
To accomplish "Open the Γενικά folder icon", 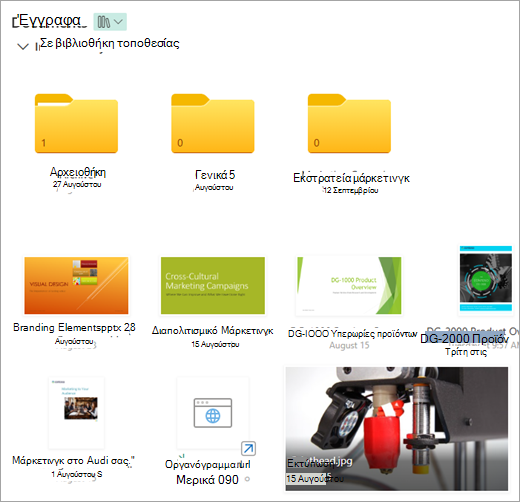I will [213, 124].
